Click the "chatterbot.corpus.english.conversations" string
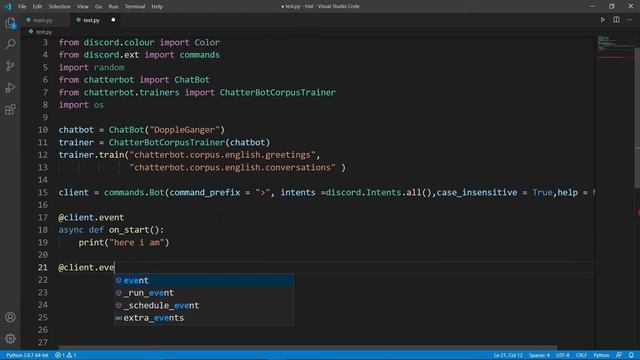Image resolution: width=640 pixels, height=360 pixels. point(233,167)
